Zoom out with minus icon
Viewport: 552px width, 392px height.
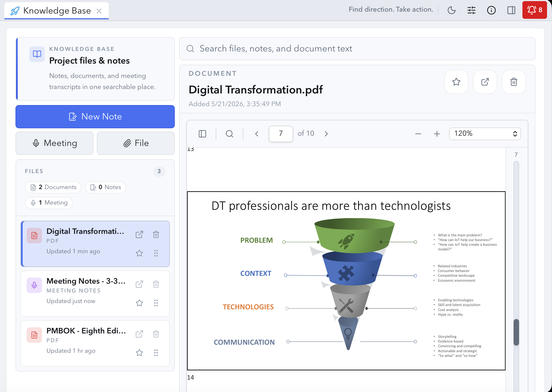coord(418,134)
